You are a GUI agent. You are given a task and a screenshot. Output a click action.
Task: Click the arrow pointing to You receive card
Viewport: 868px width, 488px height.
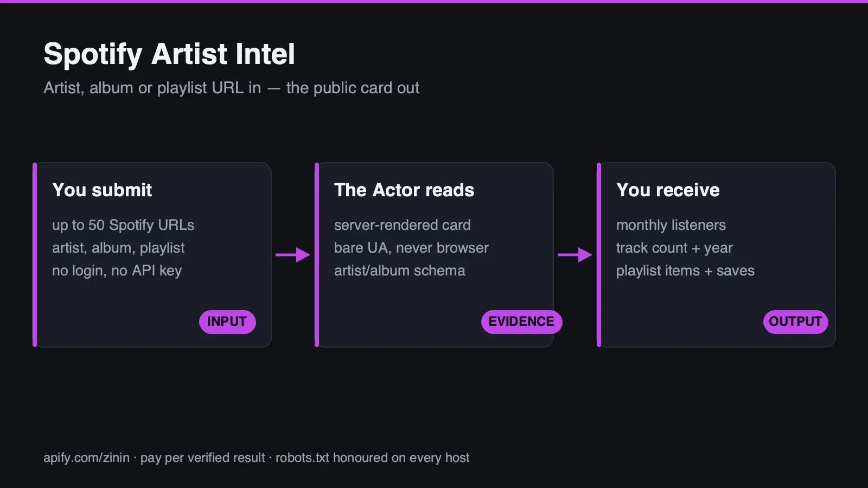pos(575,255)
